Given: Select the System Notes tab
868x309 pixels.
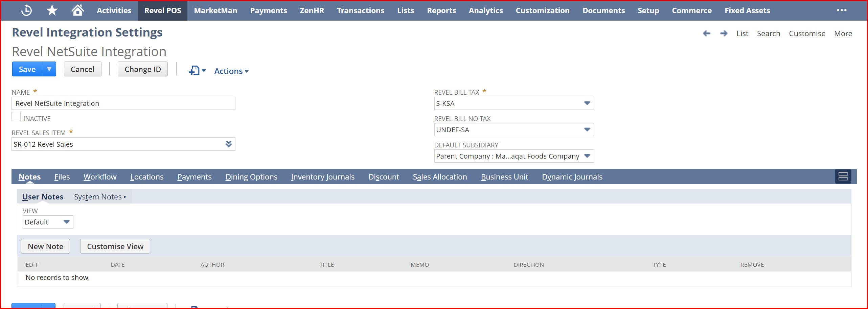Looking at the screenshot, I should pos(100,197).
